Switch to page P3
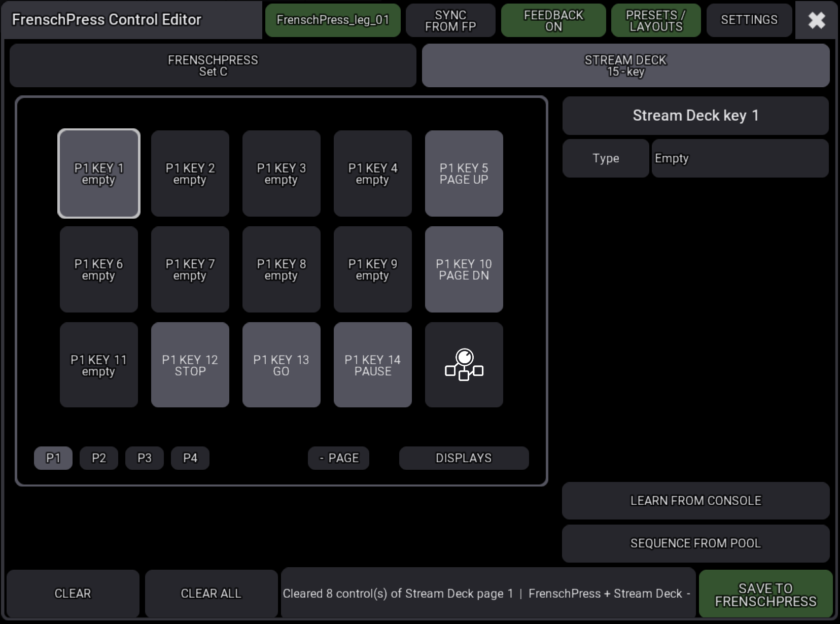 pyautogui.click(x=145, y=458)
